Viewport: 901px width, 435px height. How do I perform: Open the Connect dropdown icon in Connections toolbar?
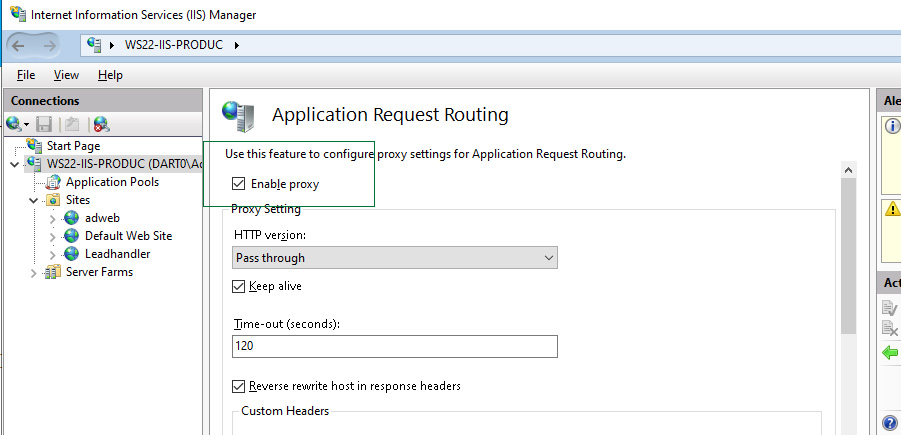tap(17, 123)
